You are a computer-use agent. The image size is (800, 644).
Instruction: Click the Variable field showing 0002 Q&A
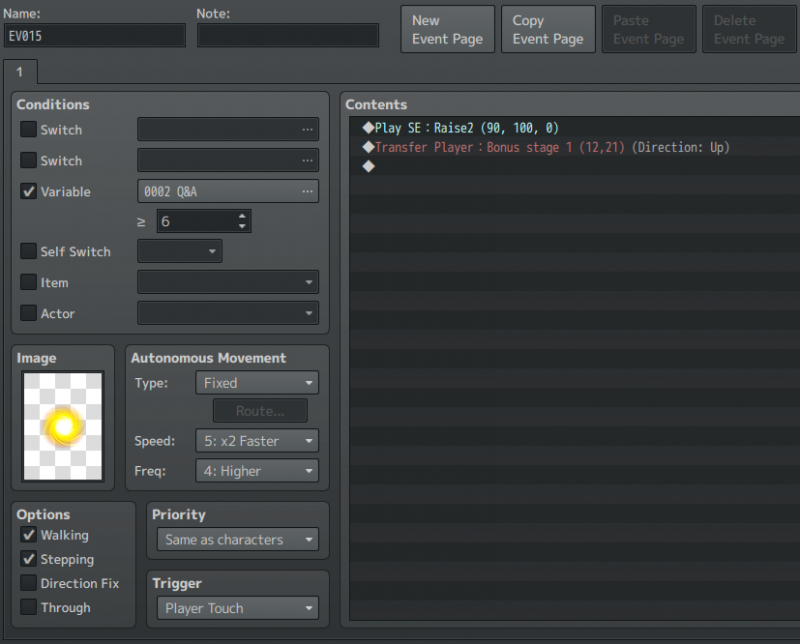click(228, 191)
